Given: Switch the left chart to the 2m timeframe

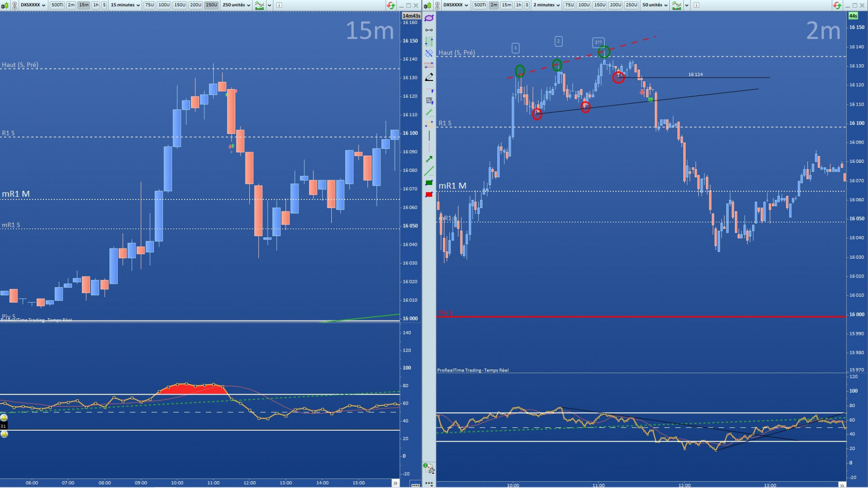Looking at the screenshot, I should [x=71, y=5].
